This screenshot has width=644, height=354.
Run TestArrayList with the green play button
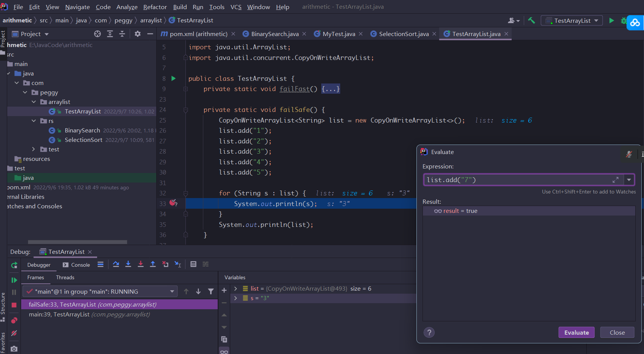611,20
